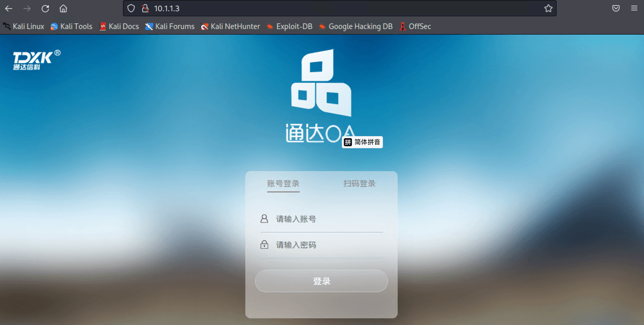Open the Firefox hamburger menu
The width and height of the screenshot is (644, 325).
634,8
